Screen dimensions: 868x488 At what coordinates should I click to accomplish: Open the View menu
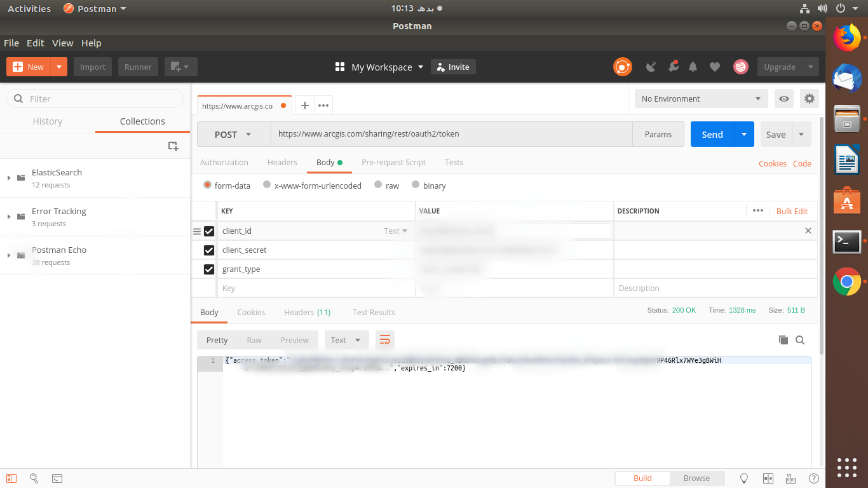coord(62,43)
